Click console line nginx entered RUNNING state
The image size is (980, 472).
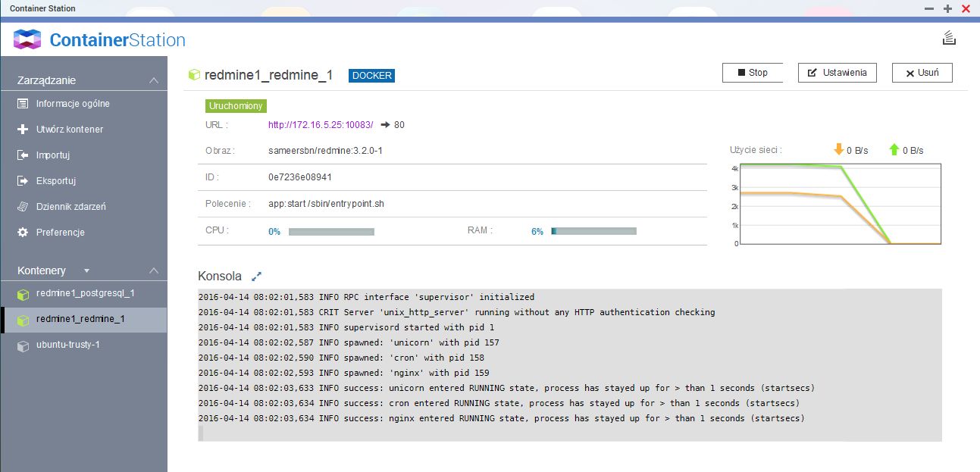[501, 418]
